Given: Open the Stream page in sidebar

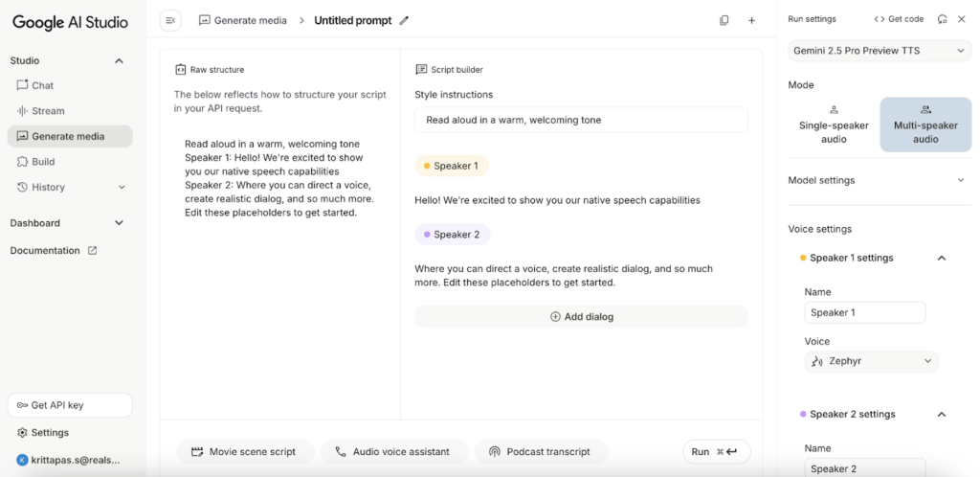Looking at the screenshot, I should [48, 111].
